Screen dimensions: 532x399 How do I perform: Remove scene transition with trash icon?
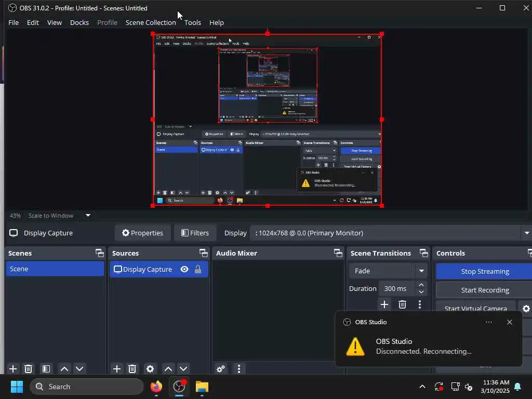(x=403, y=304)
